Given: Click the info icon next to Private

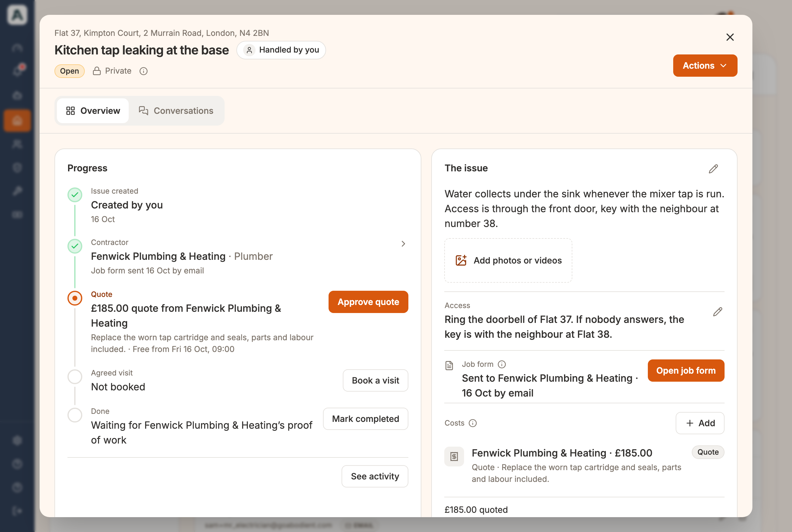Looking at the screenshot, I should (144, 71).
